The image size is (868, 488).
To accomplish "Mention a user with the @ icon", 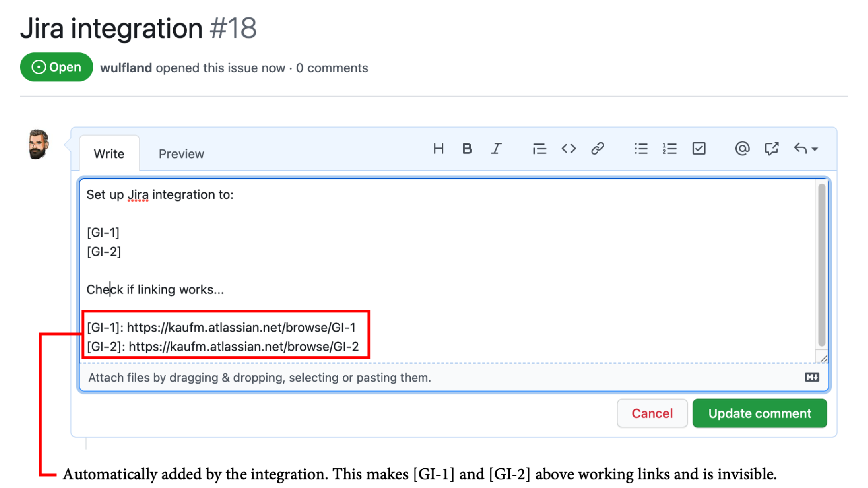I will (x=742, y=149).
